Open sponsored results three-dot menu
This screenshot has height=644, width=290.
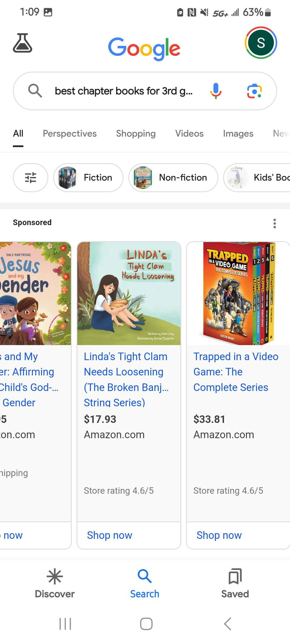tap(274, 224)
